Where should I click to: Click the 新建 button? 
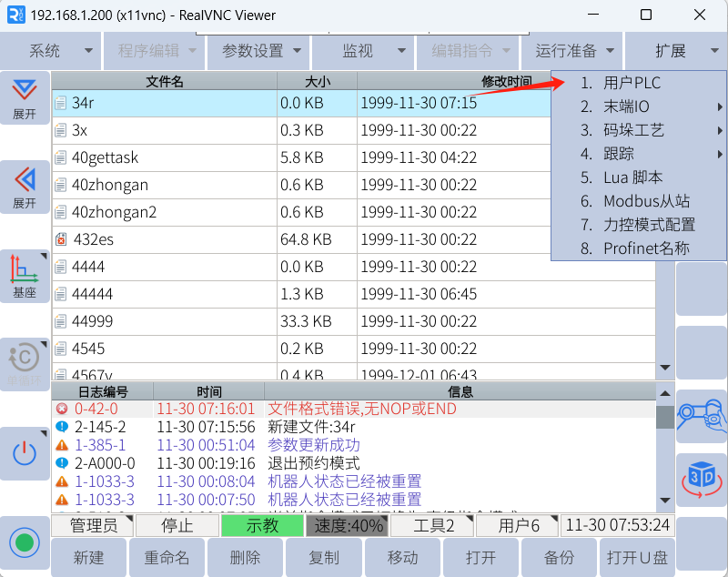point(88,557)
